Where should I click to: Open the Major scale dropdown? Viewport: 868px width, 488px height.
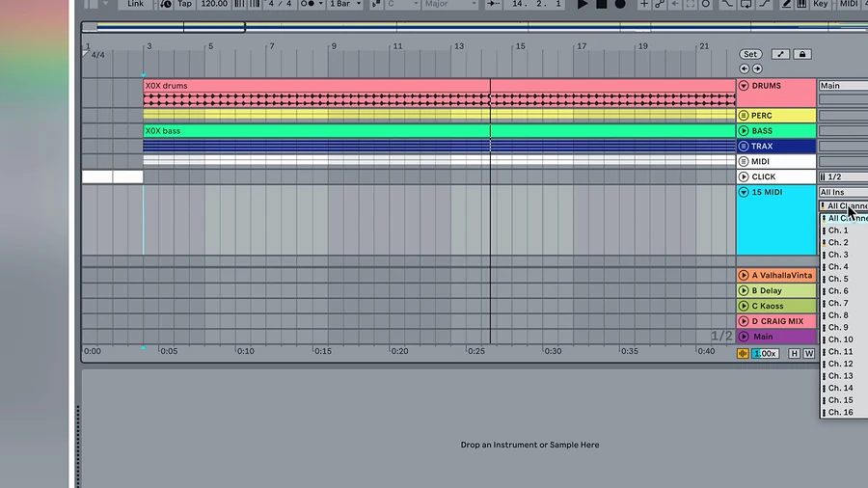450,4
